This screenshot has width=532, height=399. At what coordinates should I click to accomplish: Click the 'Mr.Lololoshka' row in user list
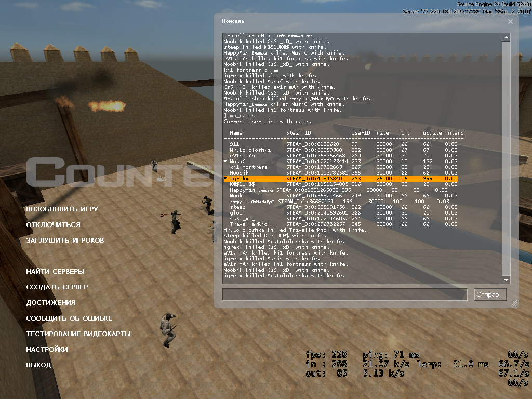(x=343, y=150)
